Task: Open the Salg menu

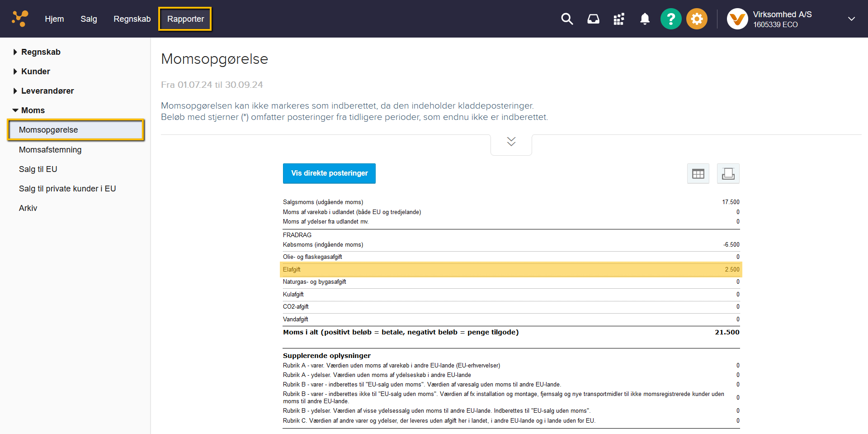Action: pyautogui.click(x=89, y=19)
